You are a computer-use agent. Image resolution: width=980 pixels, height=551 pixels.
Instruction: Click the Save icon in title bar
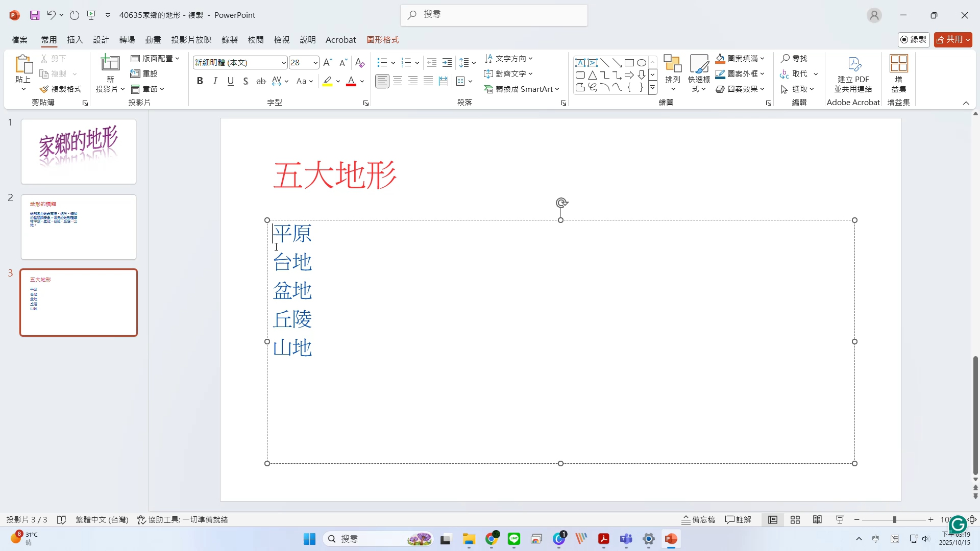click(x=35, y=15)
